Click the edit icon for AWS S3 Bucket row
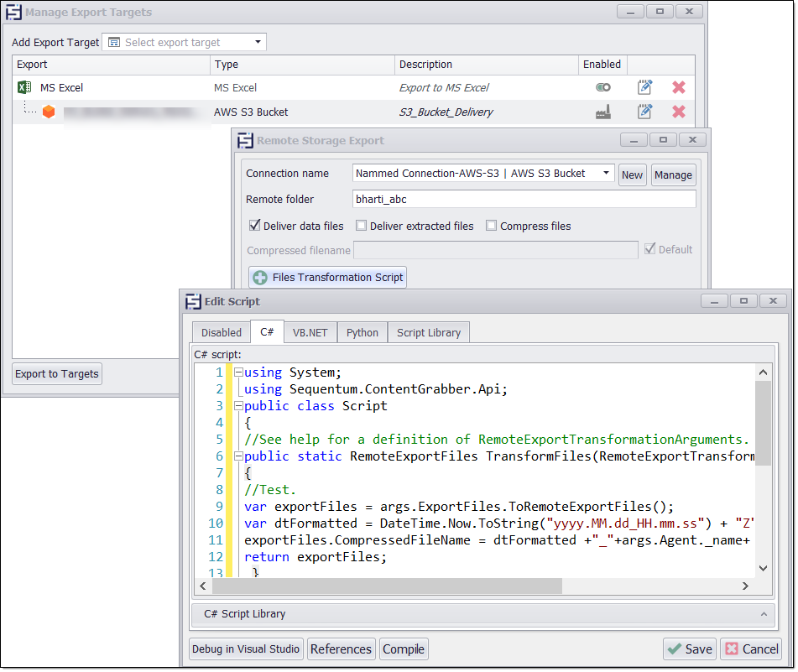Viewport: 798px width, 672px height. coord(644,112)
